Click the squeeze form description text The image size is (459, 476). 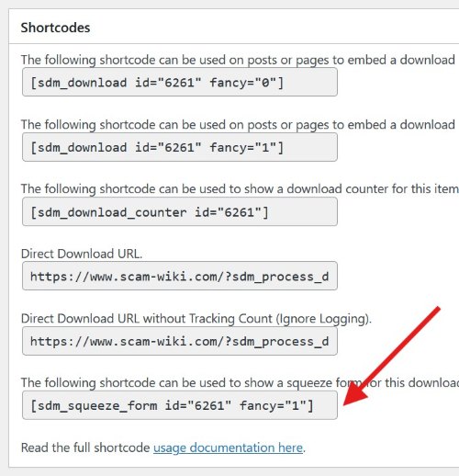click(x=240, y=383)
